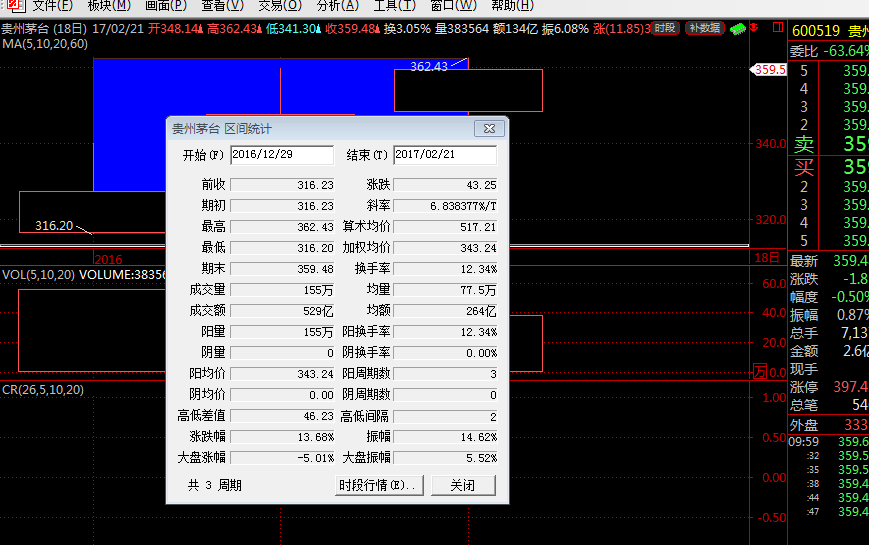Click the 共 3 周期 label
869x545 pixels.
point(214,486)
